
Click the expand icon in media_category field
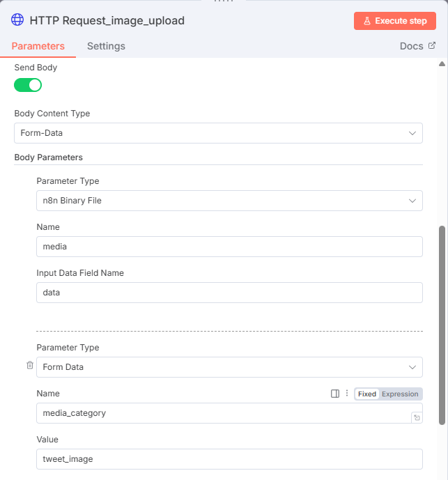417,417
